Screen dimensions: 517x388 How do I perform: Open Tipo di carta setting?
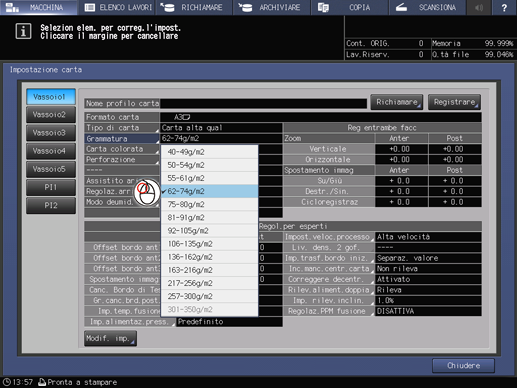point(122,128)
